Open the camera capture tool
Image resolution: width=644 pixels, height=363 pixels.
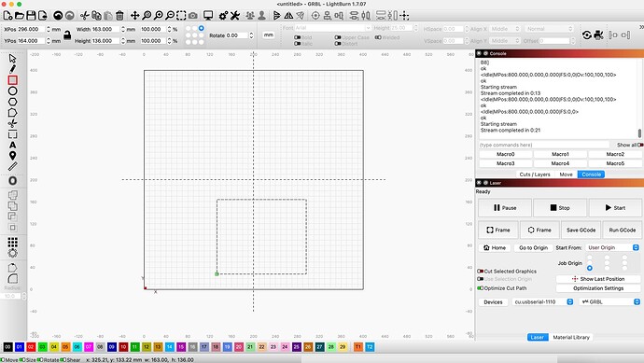pos(192,16)
